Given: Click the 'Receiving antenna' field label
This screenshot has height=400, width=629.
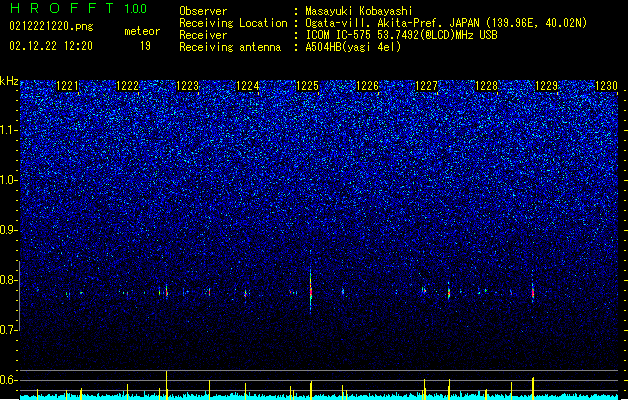Looking at the screenshot, I should tap(230, 47).
